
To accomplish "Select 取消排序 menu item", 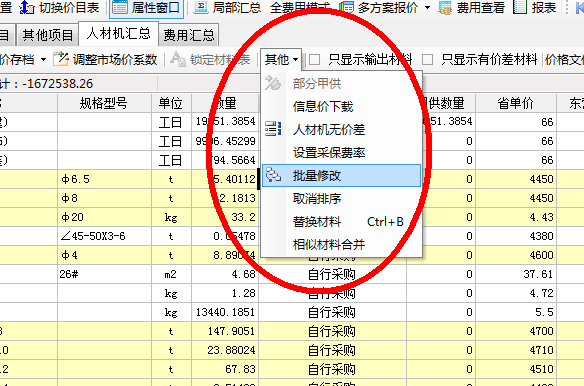I will pos(342,198).
